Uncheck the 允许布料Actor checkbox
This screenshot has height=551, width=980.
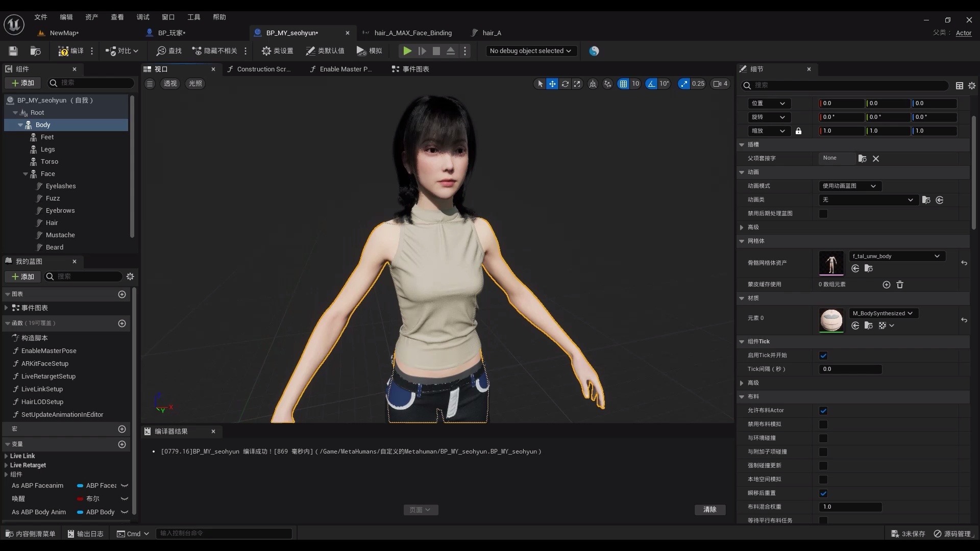point(823,411)
